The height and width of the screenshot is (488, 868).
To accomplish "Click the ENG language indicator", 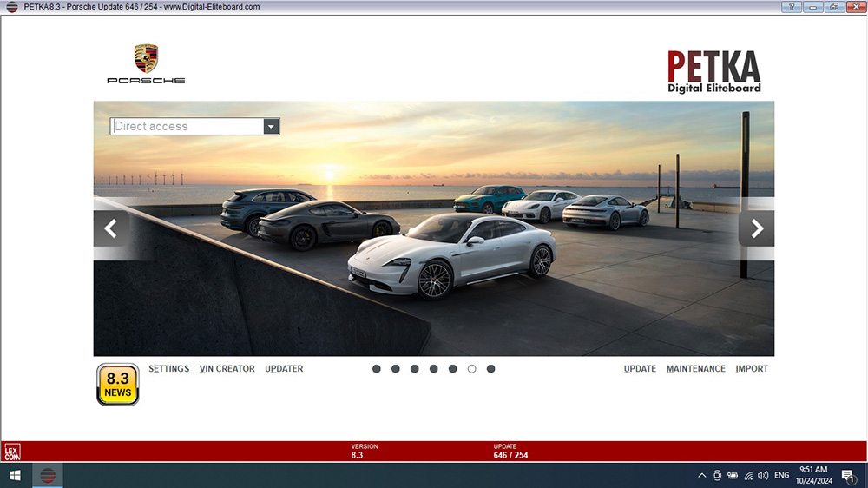I will pyautogui.click(x=782, y=475).
